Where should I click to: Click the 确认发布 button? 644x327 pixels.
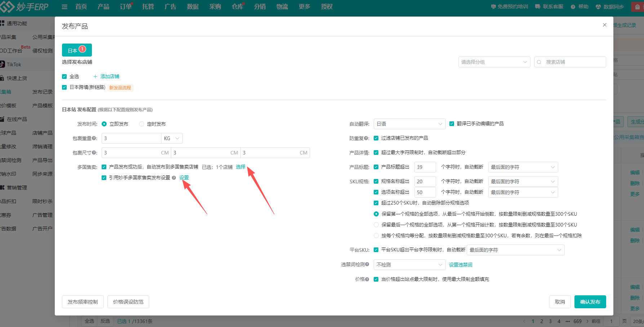(590, 302)
